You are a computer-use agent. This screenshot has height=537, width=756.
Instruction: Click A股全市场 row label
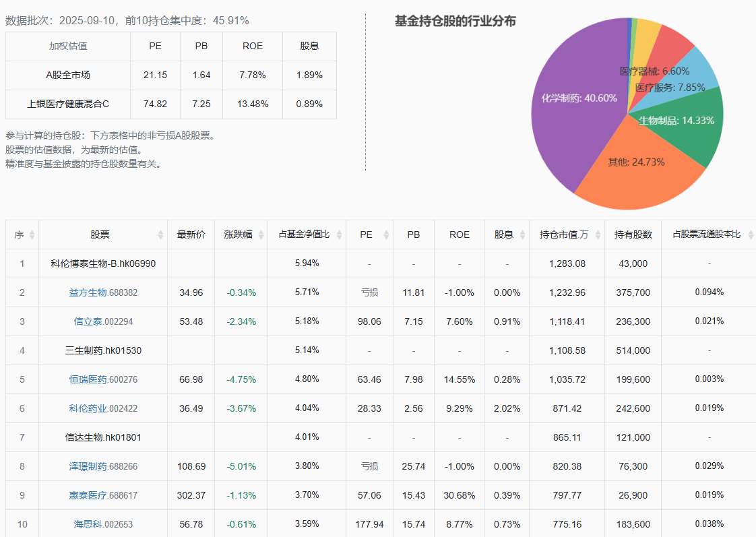[x=68, y=75]
